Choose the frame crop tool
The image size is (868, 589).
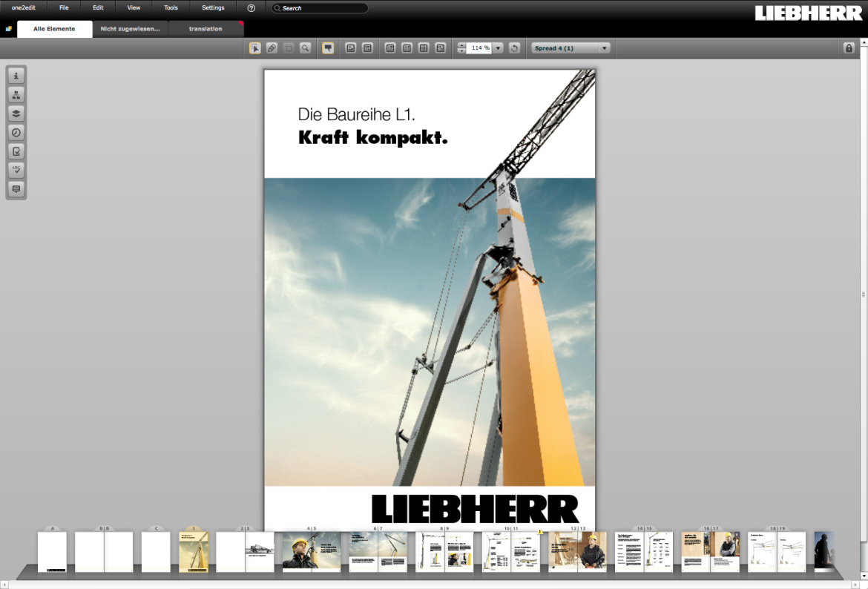coord(289,48)
